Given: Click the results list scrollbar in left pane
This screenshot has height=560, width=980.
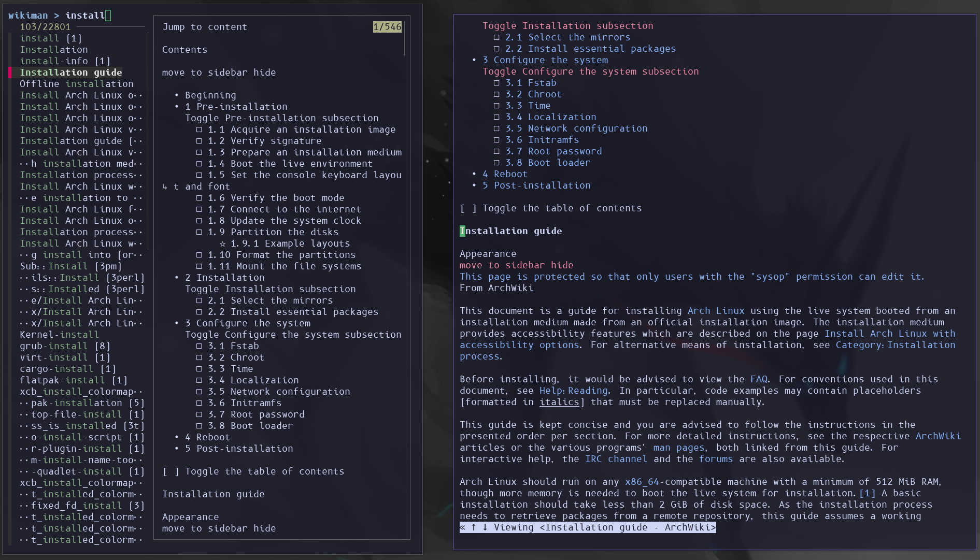Looking at the screenshot, I should point(148,141).
